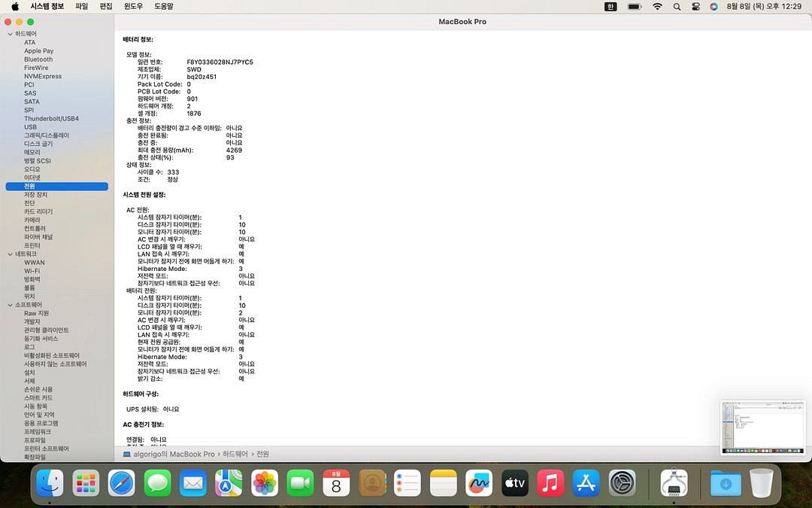
Task: Start FaceTime from the Dock
Action: click(x=300, y=483)
